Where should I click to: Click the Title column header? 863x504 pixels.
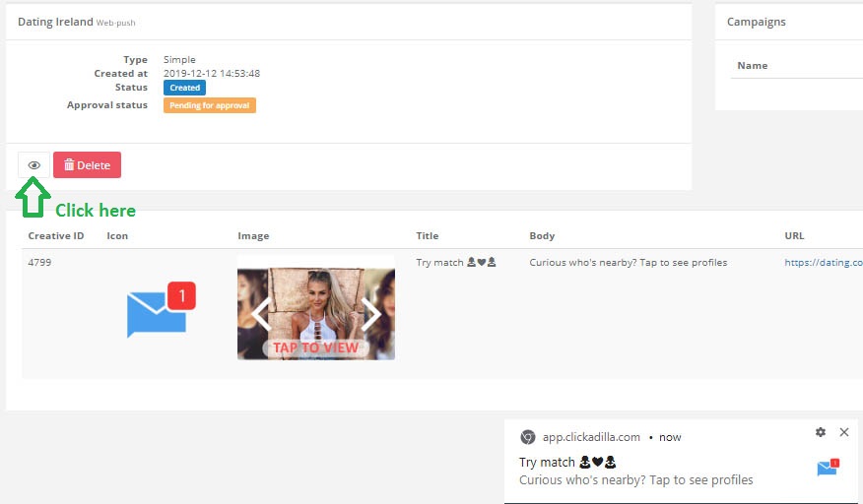pyautogui.click(x=428, y=236)
